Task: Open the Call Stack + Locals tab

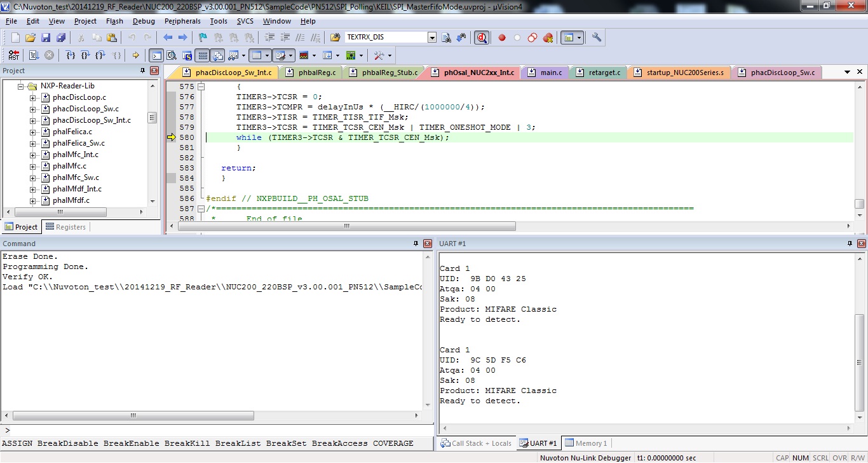Action: [x=476, y=443]
